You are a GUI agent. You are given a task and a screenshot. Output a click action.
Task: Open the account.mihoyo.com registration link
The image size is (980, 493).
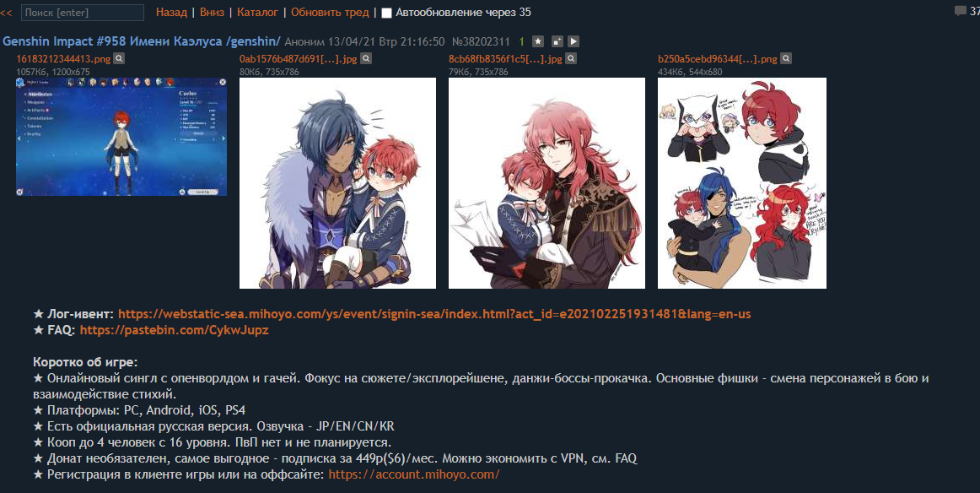click(414, 474)
